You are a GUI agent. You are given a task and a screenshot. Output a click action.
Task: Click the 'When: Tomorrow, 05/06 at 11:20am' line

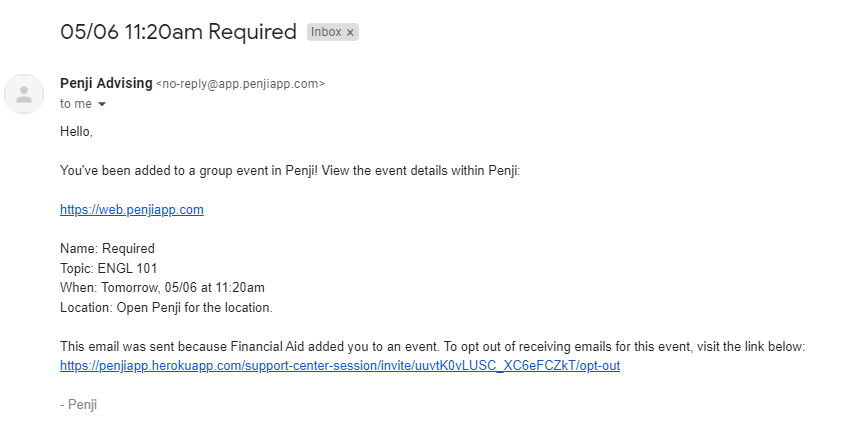(x=162, y=287)
